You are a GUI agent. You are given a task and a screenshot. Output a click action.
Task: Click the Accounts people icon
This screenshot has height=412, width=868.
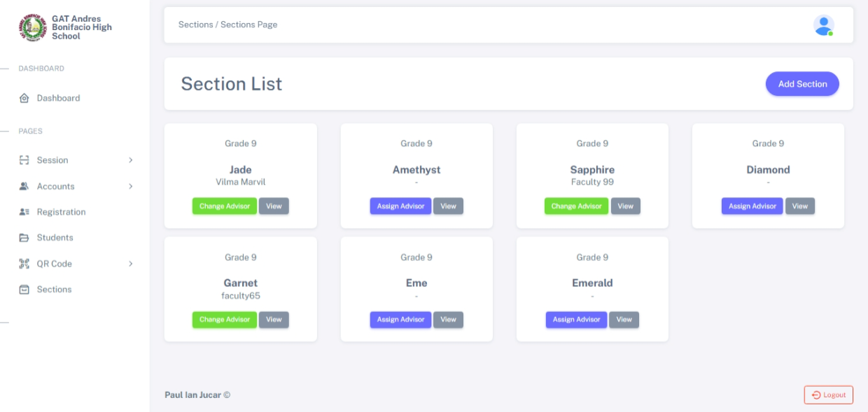24,186
